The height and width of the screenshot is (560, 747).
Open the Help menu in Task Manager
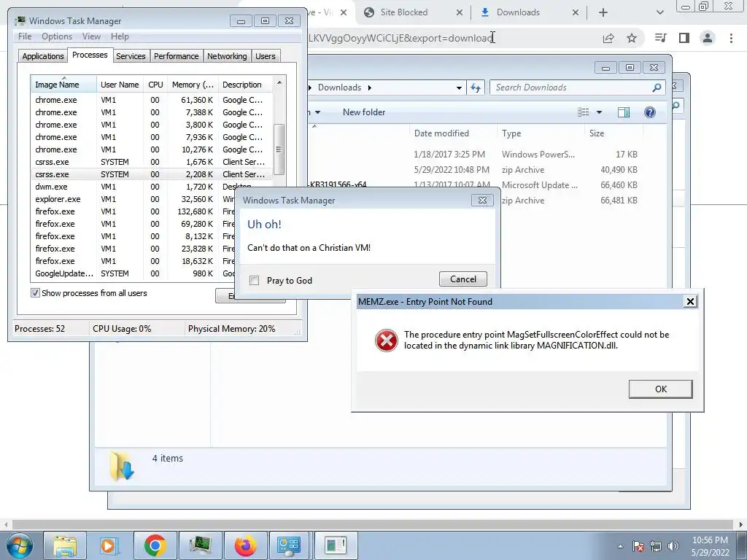pos(120,36)
